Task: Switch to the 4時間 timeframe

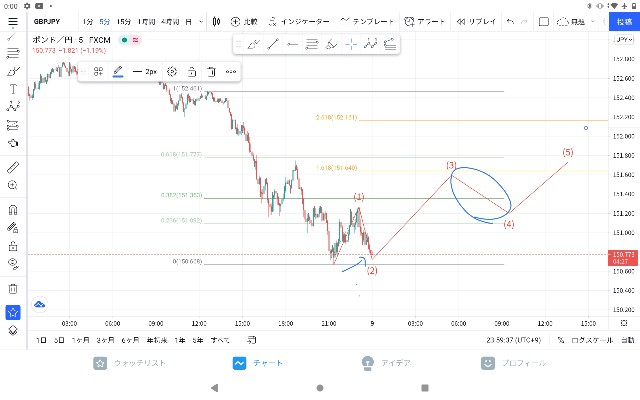Action: click(x=170, y=22)
